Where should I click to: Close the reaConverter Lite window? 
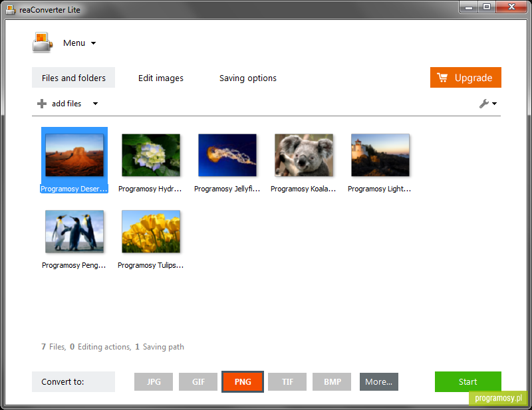511,7
